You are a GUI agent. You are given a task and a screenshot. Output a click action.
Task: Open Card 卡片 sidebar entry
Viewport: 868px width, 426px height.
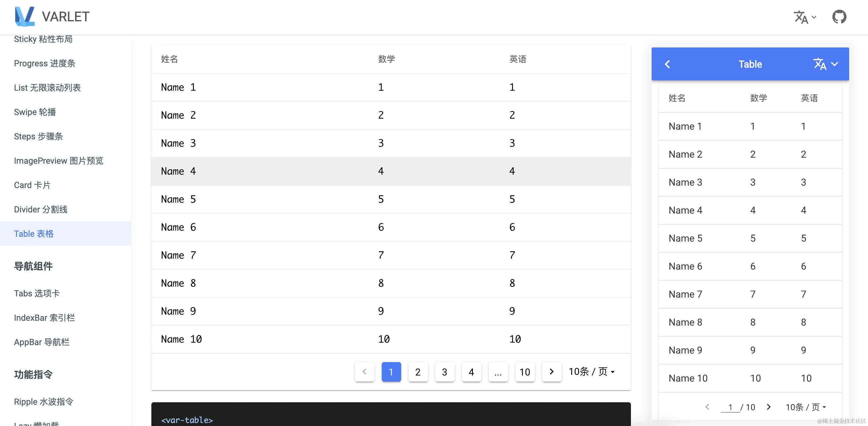(32, 185)
